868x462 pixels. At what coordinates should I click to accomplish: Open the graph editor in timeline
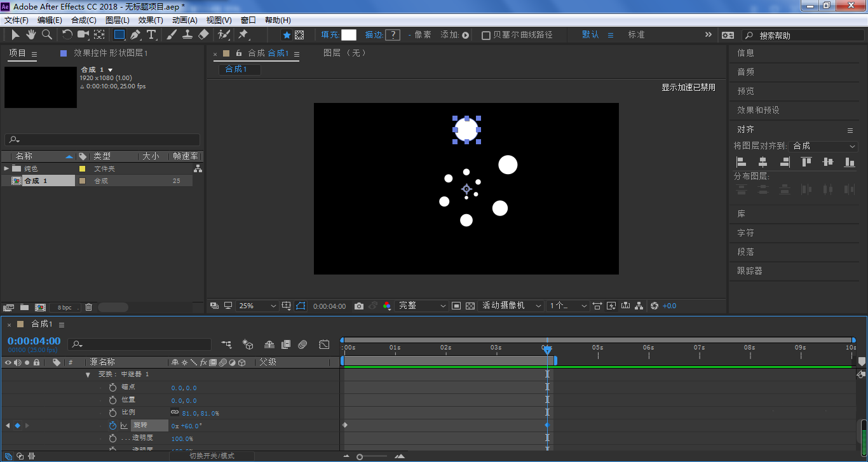[324, 344]
